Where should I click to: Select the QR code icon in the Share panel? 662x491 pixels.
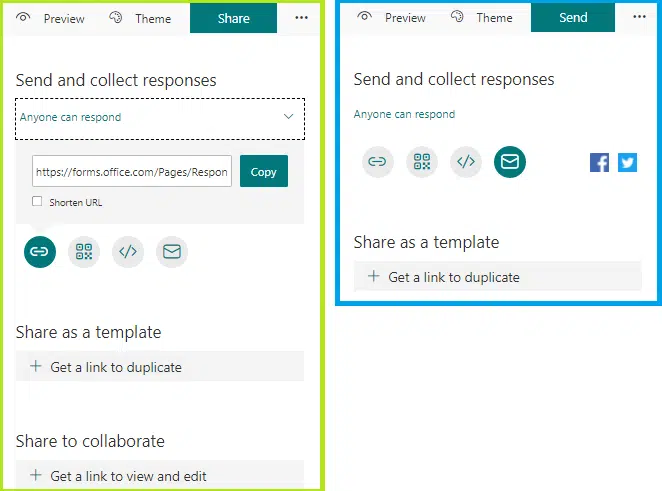(84, 252)
